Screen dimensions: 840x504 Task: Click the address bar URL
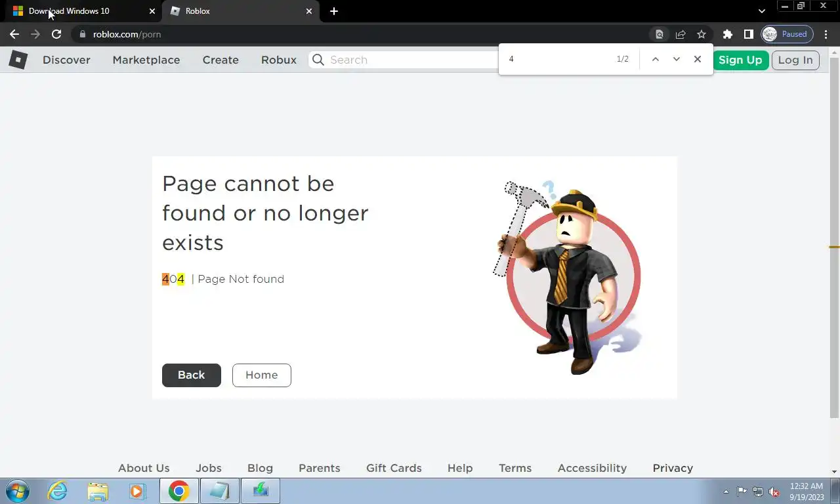click(127, 34)
